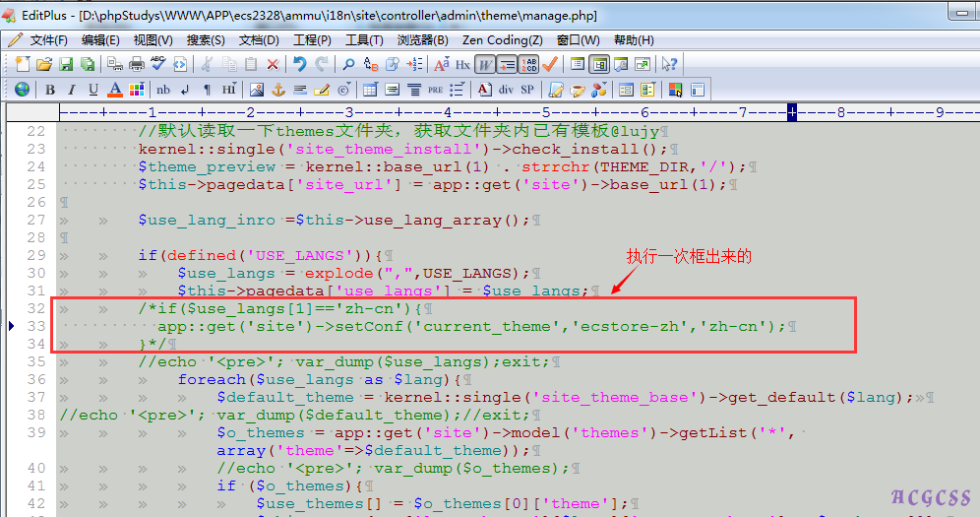Click line 33 in the code editor

[x=472, y=326]
